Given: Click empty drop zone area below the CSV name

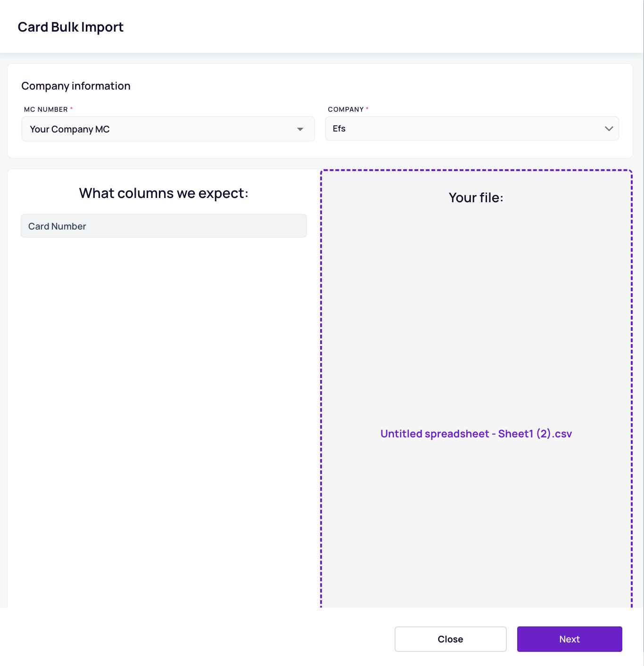Looking at the screenshot, I should 476,523.
